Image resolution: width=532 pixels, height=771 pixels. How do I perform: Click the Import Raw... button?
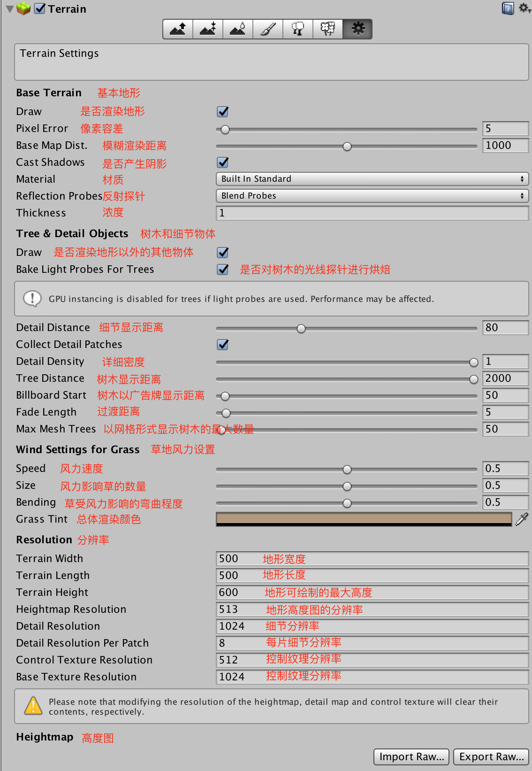pyautogui.click(x=411, y=756)
